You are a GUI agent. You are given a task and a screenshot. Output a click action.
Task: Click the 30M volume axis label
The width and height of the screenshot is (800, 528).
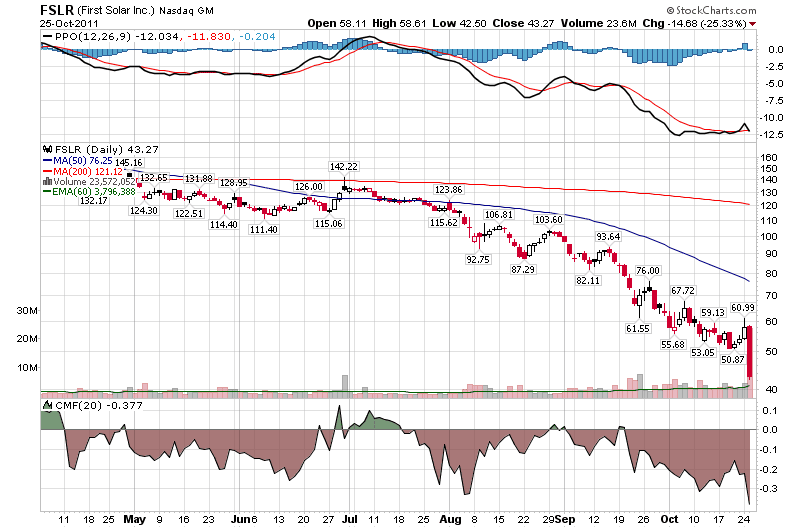(27, 311)
